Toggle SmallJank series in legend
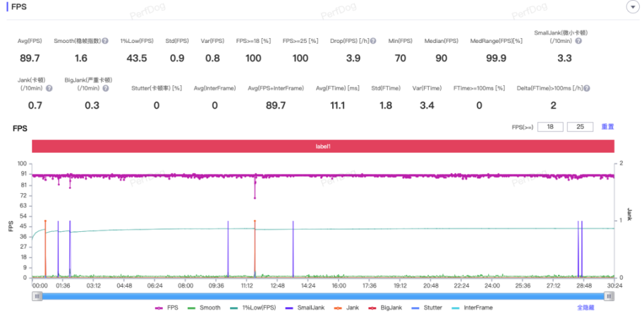644x313 pixels. 301,307
